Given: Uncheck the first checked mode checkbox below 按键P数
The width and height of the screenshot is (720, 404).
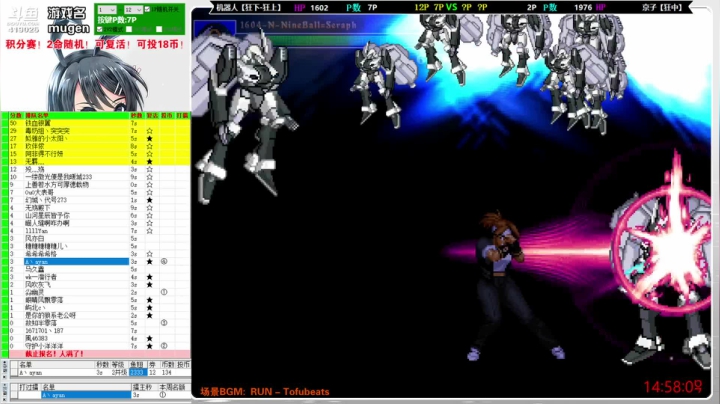Looking at the screenshot, I should pos(100,29).
